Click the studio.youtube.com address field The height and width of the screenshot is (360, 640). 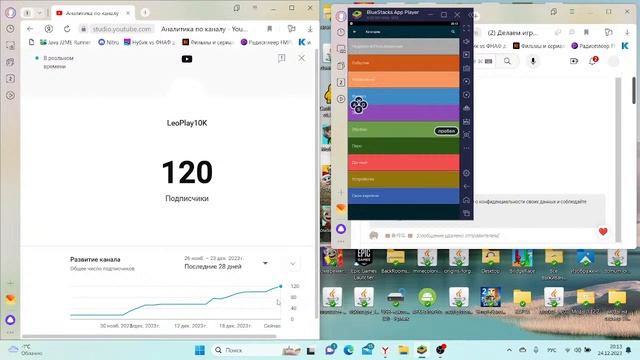pos(122,29)
